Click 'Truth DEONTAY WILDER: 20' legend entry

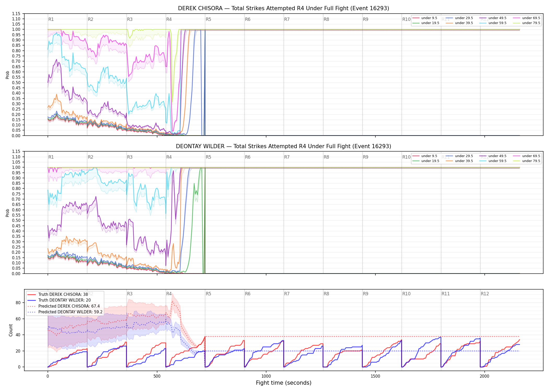59,300
